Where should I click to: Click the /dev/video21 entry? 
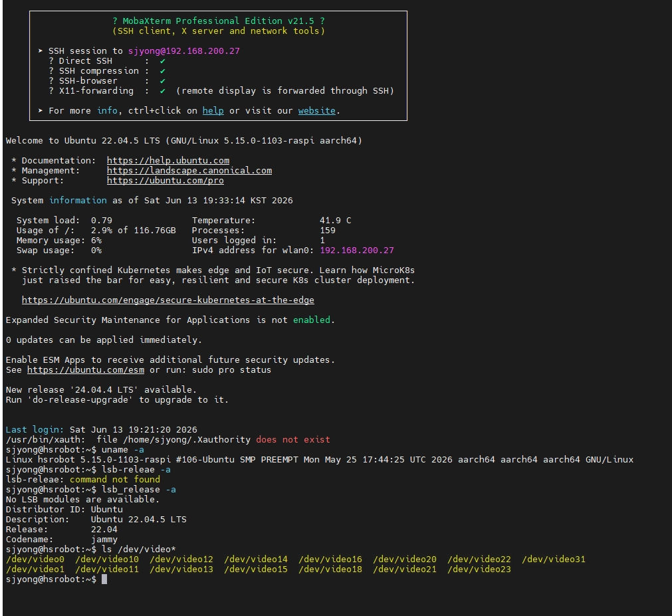405,569
